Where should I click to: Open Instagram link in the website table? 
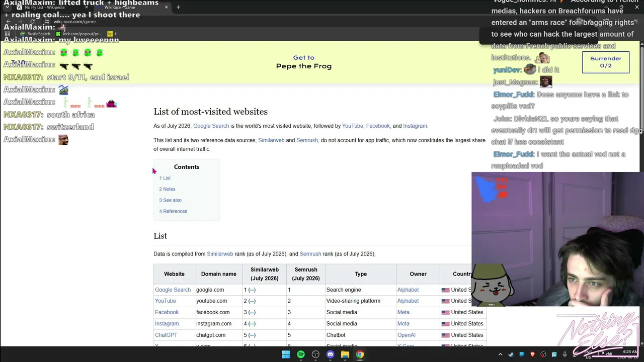click(x=167, y=324)
